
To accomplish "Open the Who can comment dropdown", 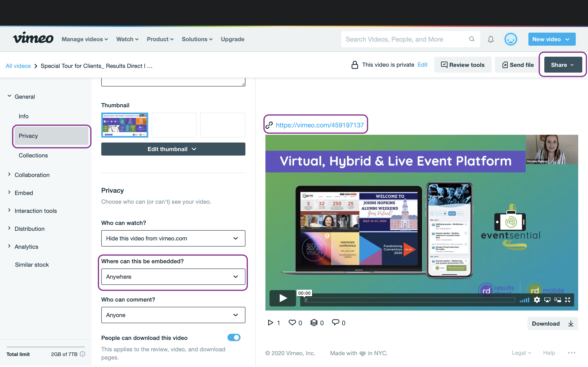I will tap(173, 315).
